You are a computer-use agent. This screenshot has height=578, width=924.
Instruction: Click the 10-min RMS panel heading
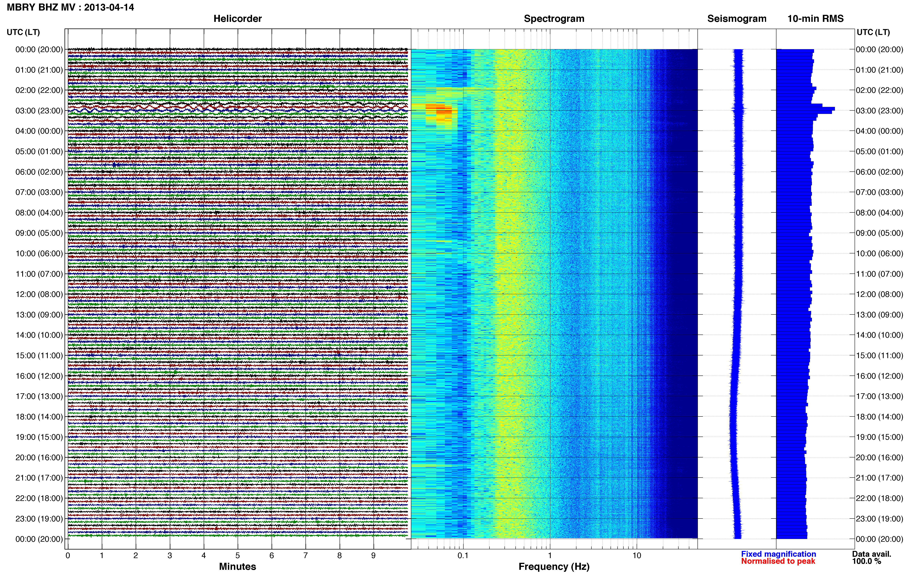(816, 19)
